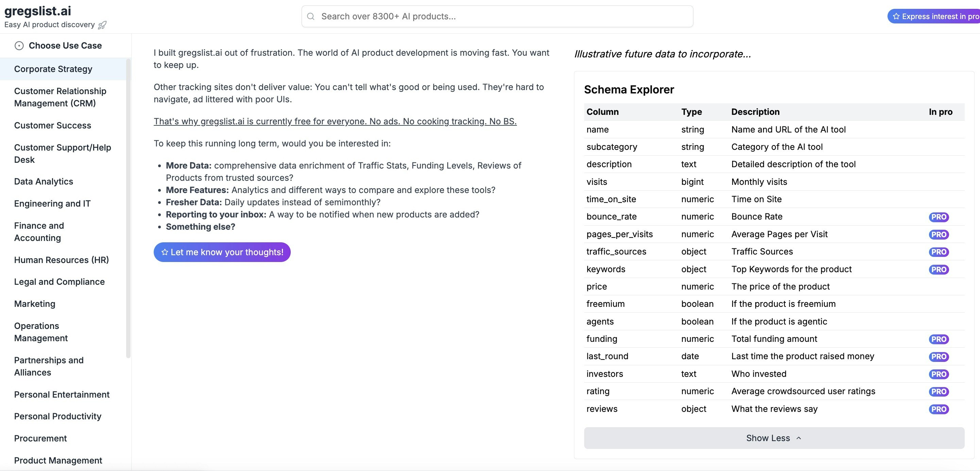980x471 pixels.
Task: Open the free-for-everyone underlined link
Action: coord(335,121)
